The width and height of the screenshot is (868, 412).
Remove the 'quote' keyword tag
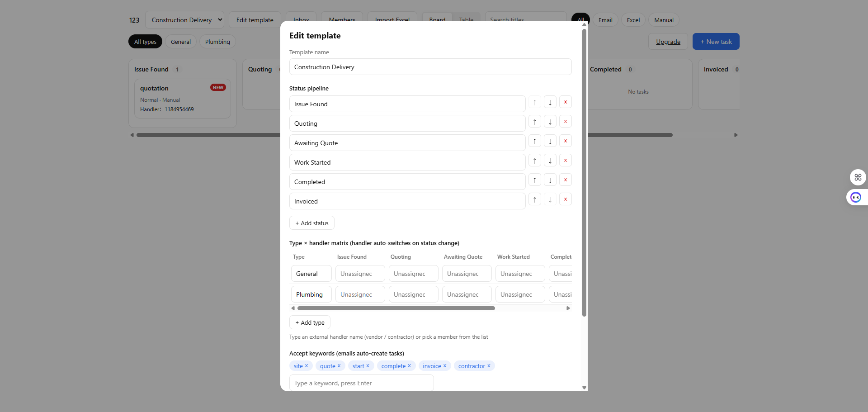[339, 366]
